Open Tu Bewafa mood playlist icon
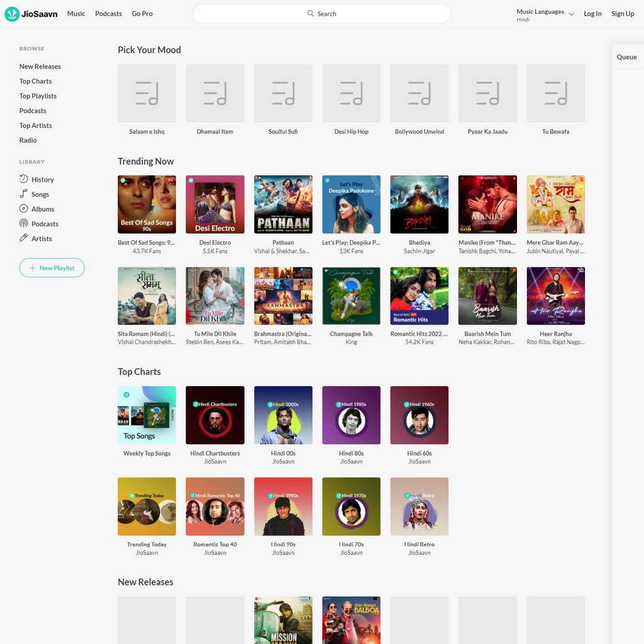The height and width of the screenshot is (644, 644). (x=556, y=93)
